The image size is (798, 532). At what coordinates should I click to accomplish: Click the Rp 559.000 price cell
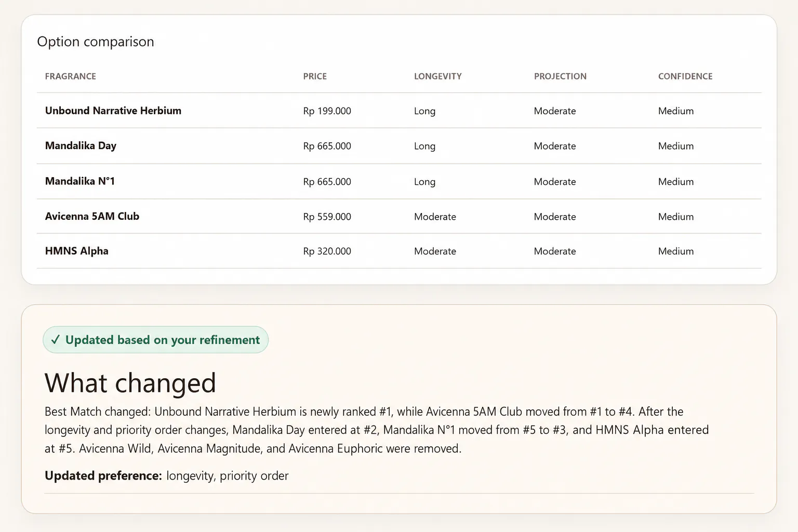[x=327, y=217]
